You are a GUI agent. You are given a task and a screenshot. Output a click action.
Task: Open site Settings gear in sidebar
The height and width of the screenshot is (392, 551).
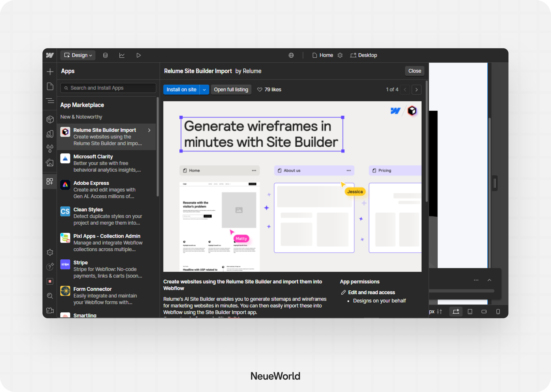tap(50, 252)
